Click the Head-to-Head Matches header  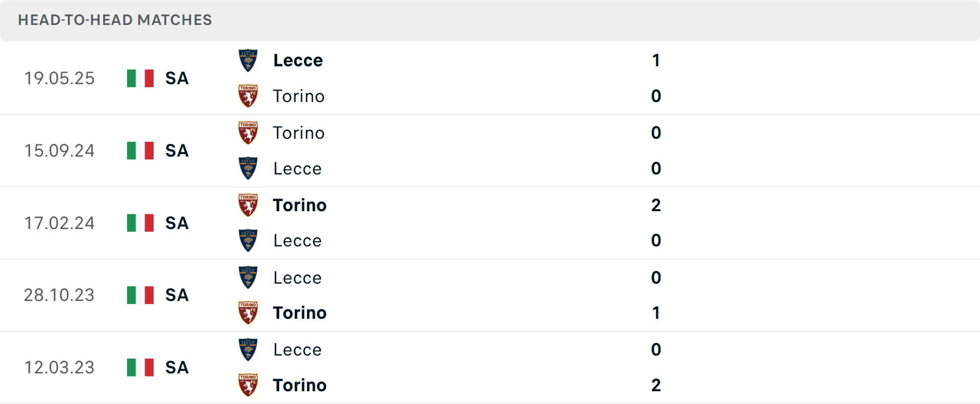[115, 20]
